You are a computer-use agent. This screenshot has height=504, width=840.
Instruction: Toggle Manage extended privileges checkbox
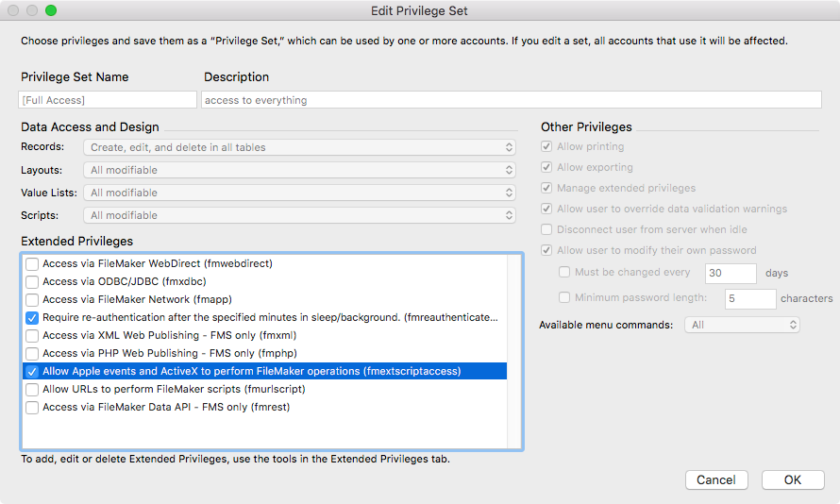[x=546, y=188]
